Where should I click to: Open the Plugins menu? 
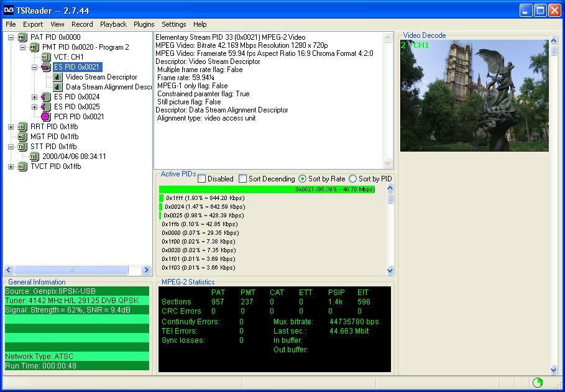pyautogui.click(x=144, y=24)
